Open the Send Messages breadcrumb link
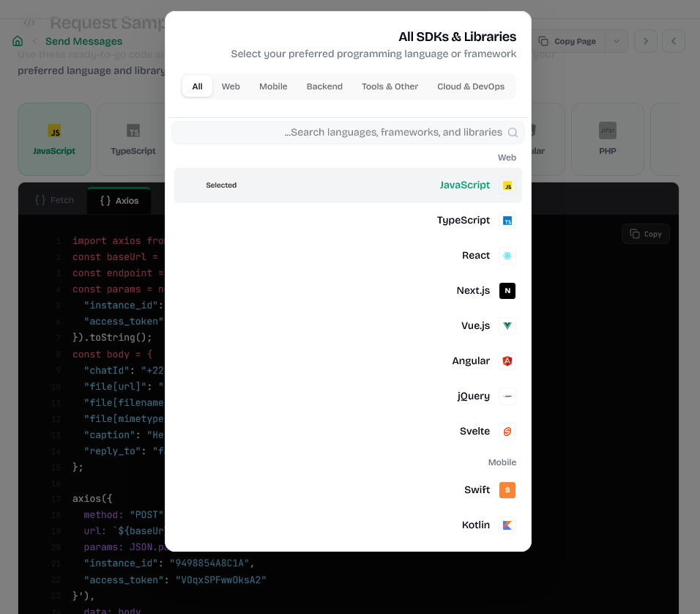The width and height of the screenshot is (700, 614). click(84, 41)
